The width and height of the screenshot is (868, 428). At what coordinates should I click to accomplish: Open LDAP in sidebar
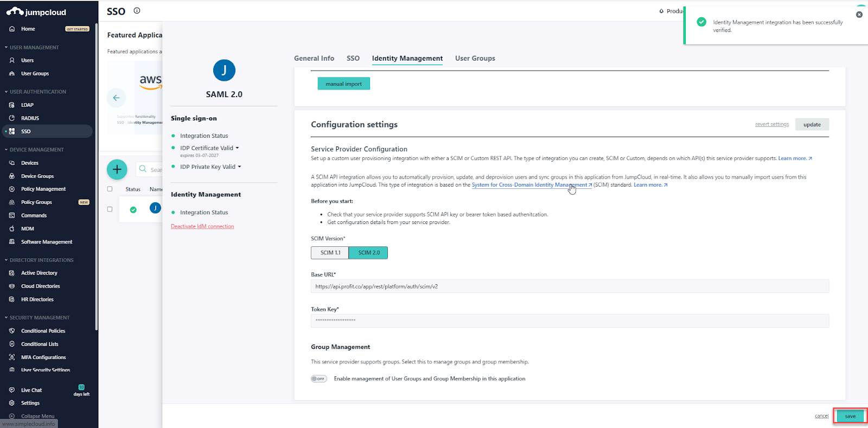27,105
